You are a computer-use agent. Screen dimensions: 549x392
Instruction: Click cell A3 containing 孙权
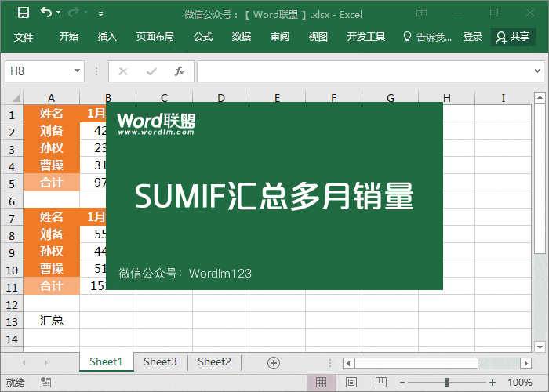point(52,147)
